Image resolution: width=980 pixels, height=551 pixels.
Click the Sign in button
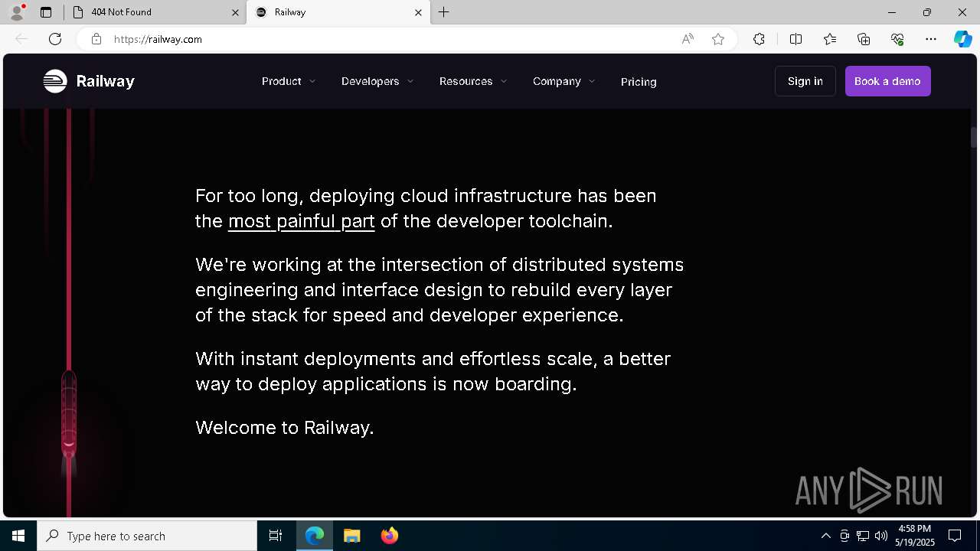pyautogui.click(x=805, y=81)
